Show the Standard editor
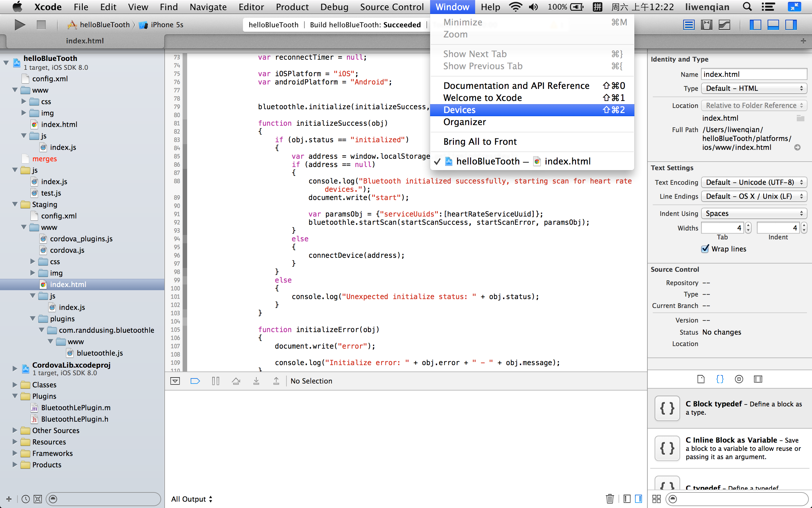 click(x=689, y=25)
